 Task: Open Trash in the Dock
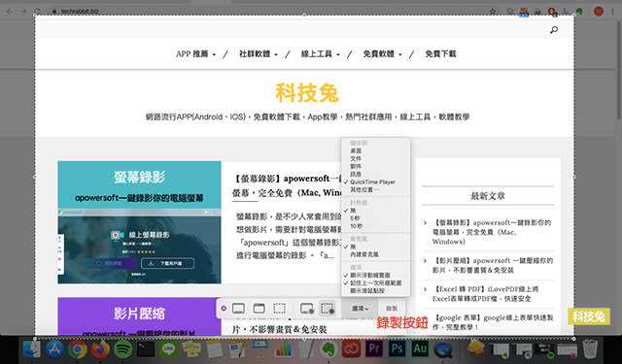pos(590,348)
